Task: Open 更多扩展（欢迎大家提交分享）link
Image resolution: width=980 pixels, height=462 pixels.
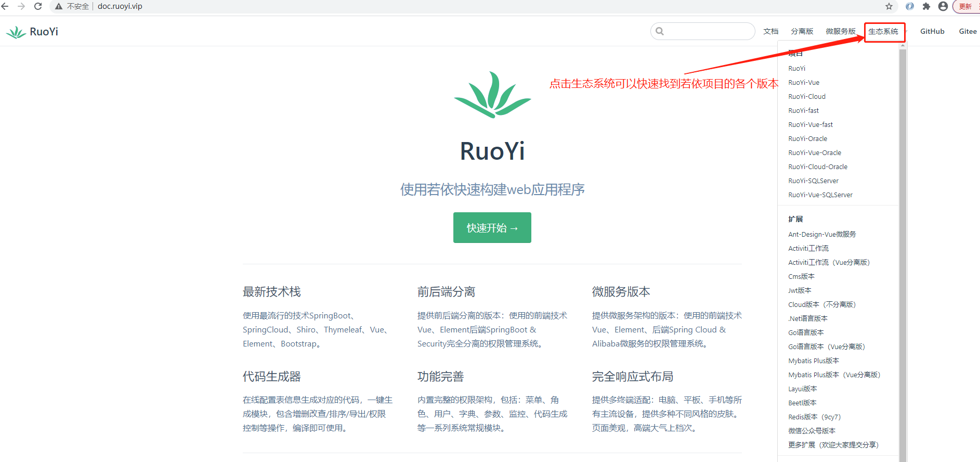Action: tap(833, 445)
